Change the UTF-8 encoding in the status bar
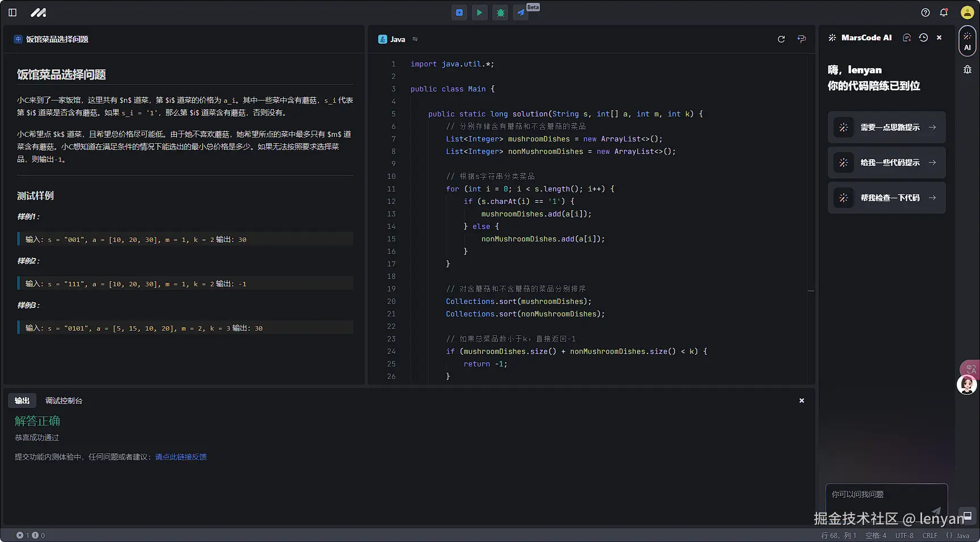The image size is (980, 542). click(x=904, y=535)
